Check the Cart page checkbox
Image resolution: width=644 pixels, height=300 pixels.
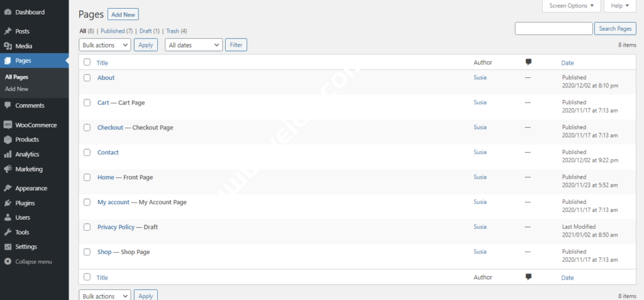[x=87, y=103]
